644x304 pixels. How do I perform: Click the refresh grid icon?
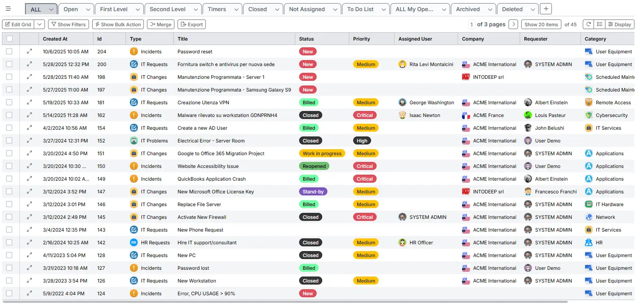point(588,24)
